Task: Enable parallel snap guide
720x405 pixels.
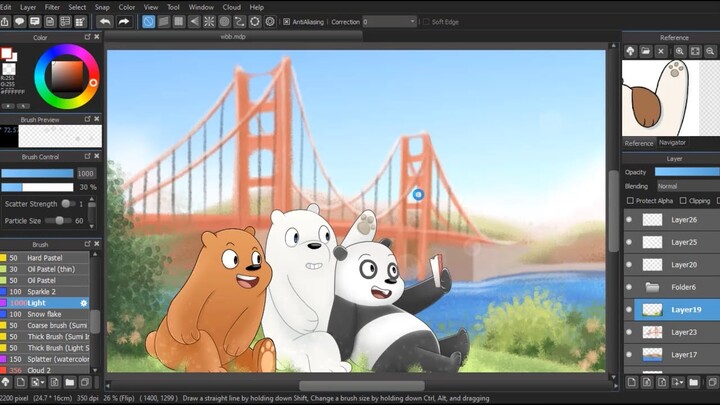Action: (163, 22)
